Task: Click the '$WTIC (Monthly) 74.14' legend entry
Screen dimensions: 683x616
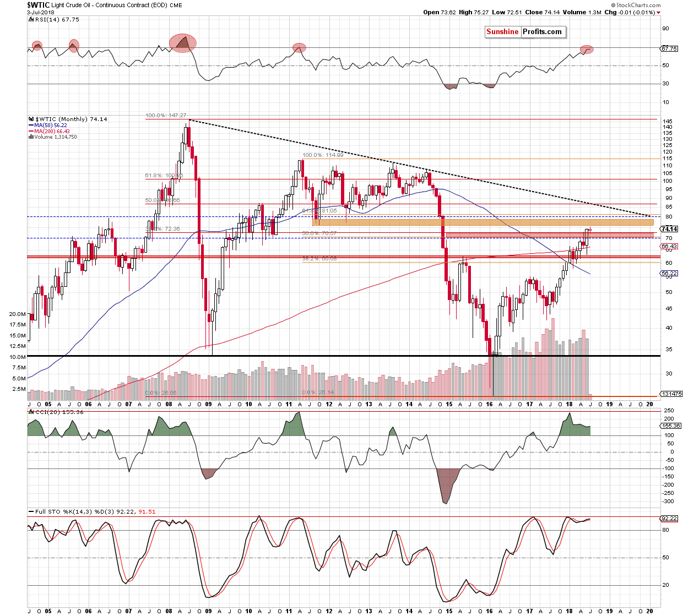Action: 71,119
